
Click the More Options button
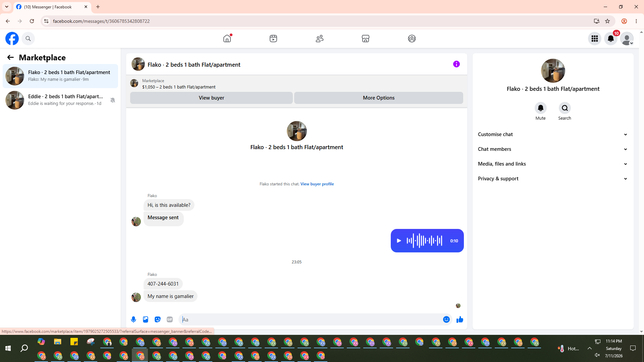(379, 98)
